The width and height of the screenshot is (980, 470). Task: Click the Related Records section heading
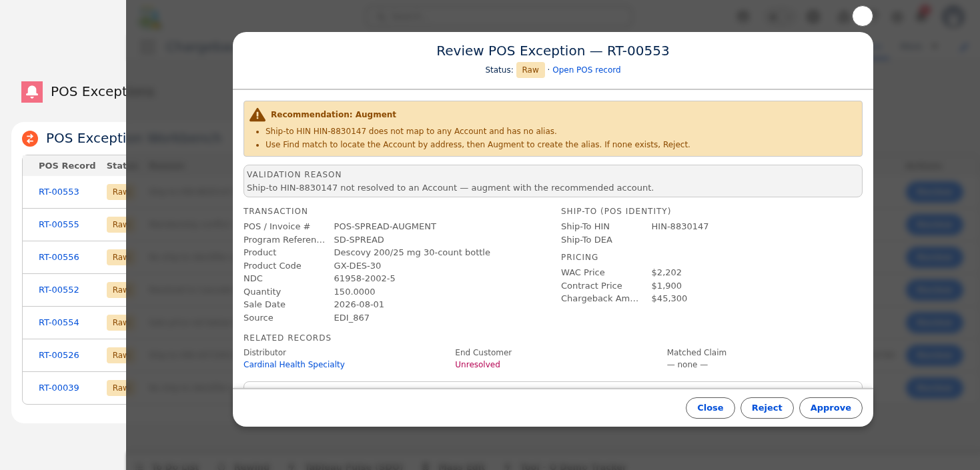pyautogui.click(x=288, y=338)
